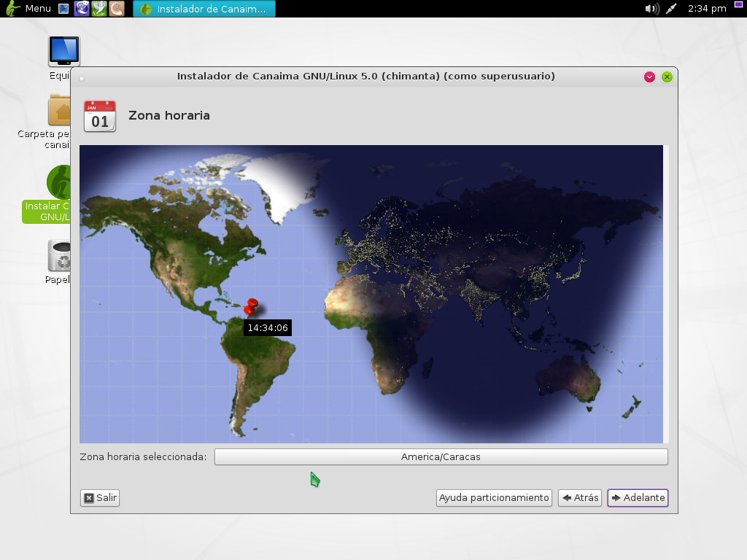
Task: Click the calendar icon beside Zona horaria
Action: click(99, 117)
